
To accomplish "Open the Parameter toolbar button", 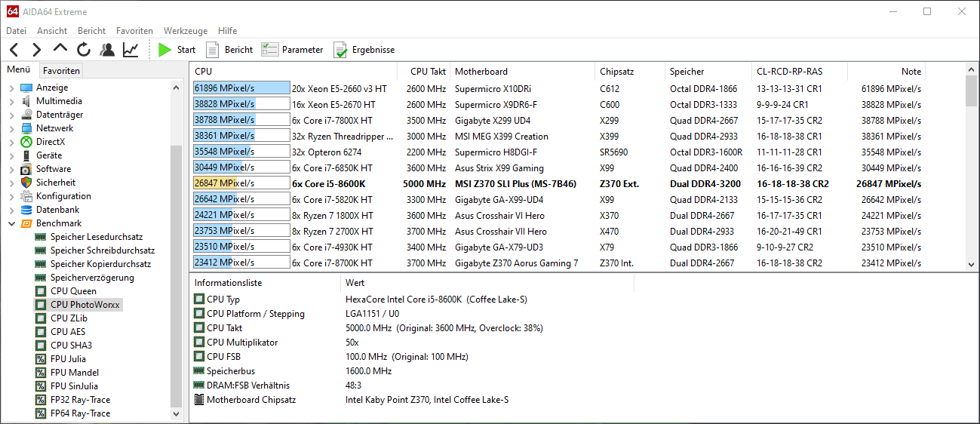I will [292, 50].
